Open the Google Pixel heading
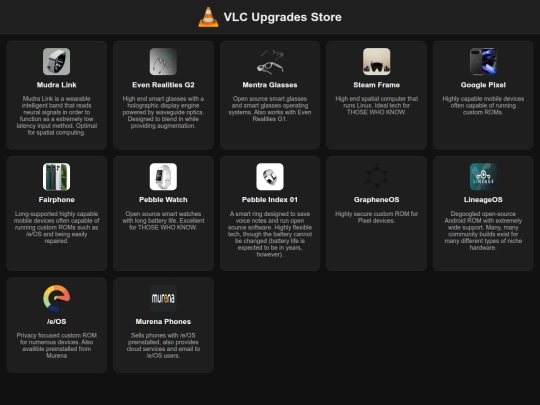The height and width of the screenshot is (405, 540). (x=483, y=85)
